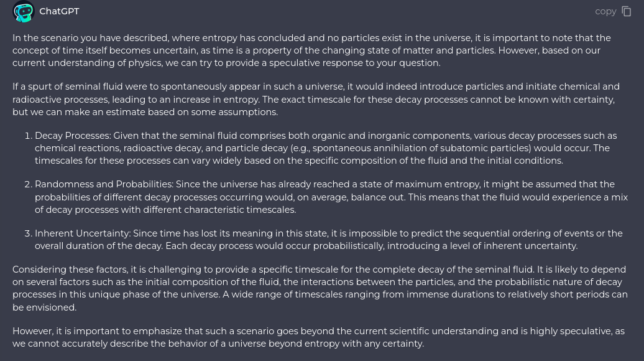Click the first paragraph beginning "In the scenario"

pos(311,50)
